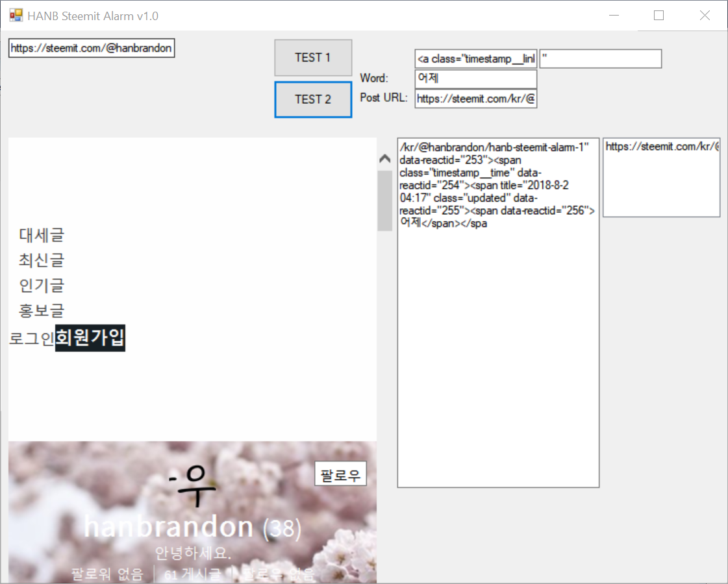
Task: Click the quote-mark end delimiter input field
Action: coord(600,59)
